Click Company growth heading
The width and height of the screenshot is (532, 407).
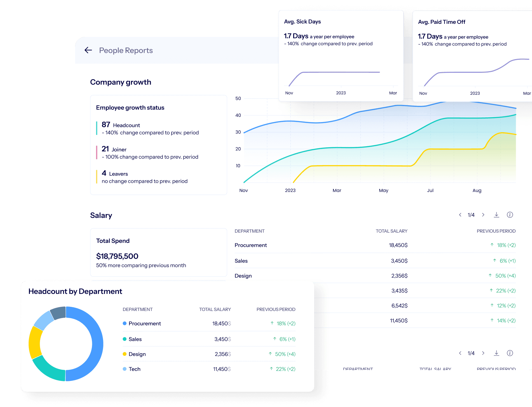click(x=121, y=82)
